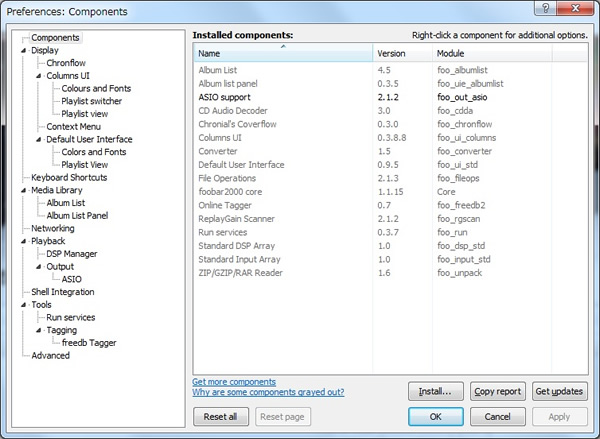Screen dimensions: 600x439
Task: Select the Online Tagger component
Action: (390, 205)
